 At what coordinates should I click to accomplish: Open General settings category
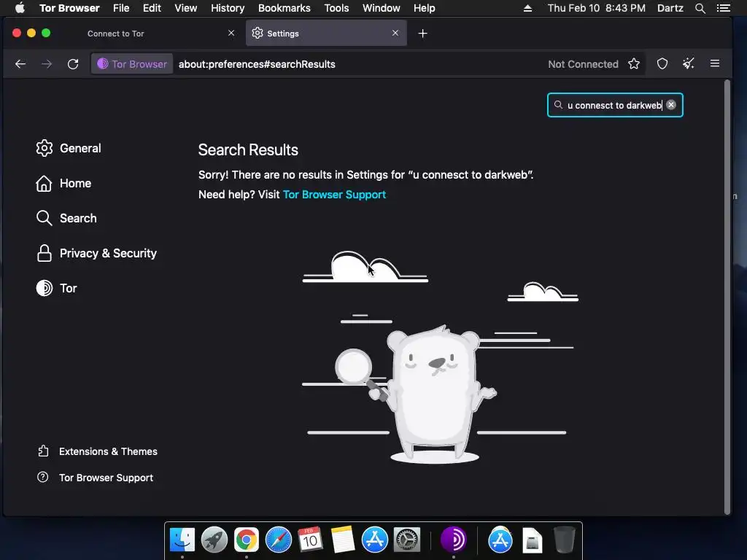coord(69,148)
